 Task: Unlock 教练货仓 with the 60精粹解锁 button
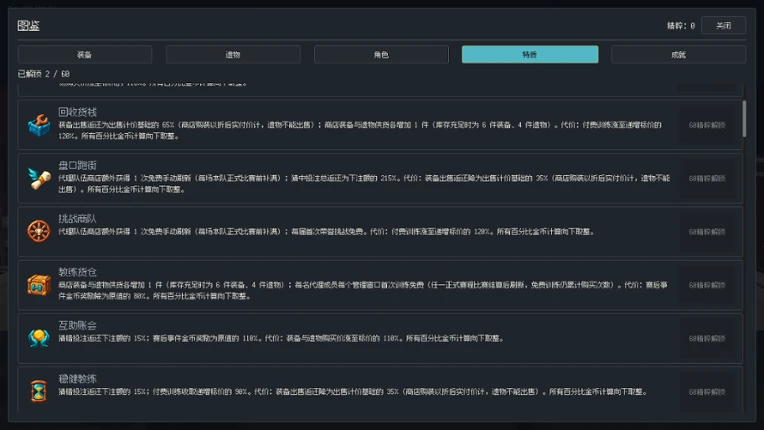point(707,285)
